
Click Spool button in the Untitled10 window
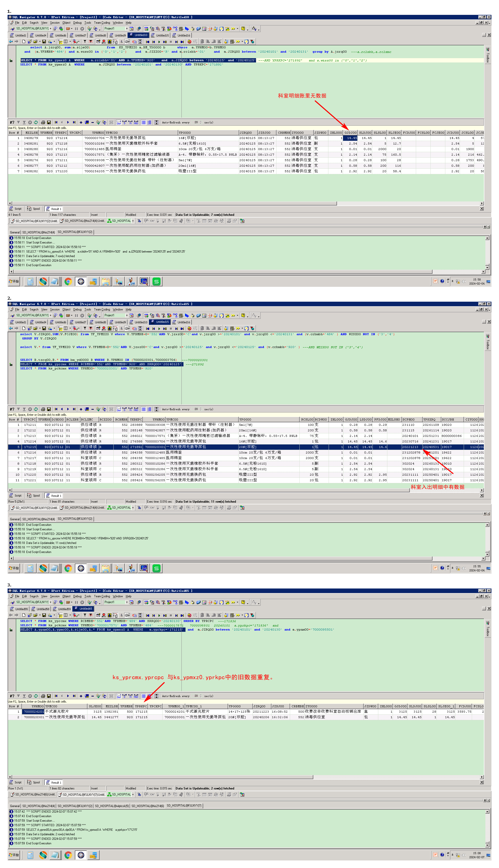(x=34, y=209)
